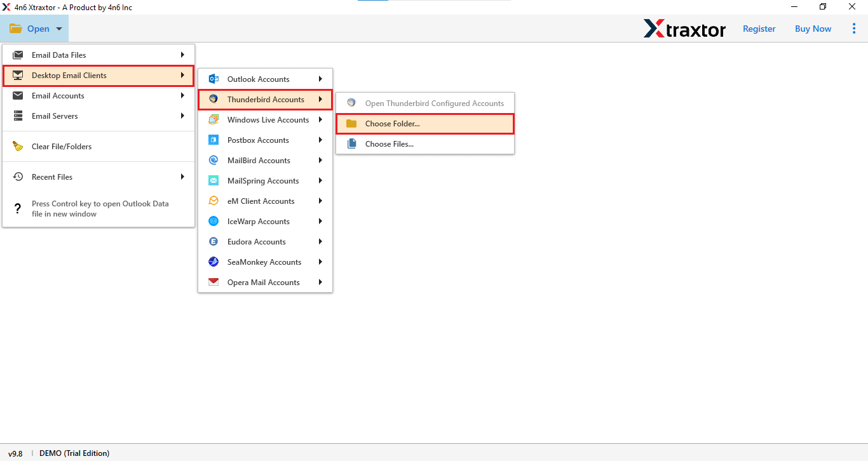Screen dimensions: 868x461
Task: Click the MailBird Accounts icon
Action: coord(214,160)
